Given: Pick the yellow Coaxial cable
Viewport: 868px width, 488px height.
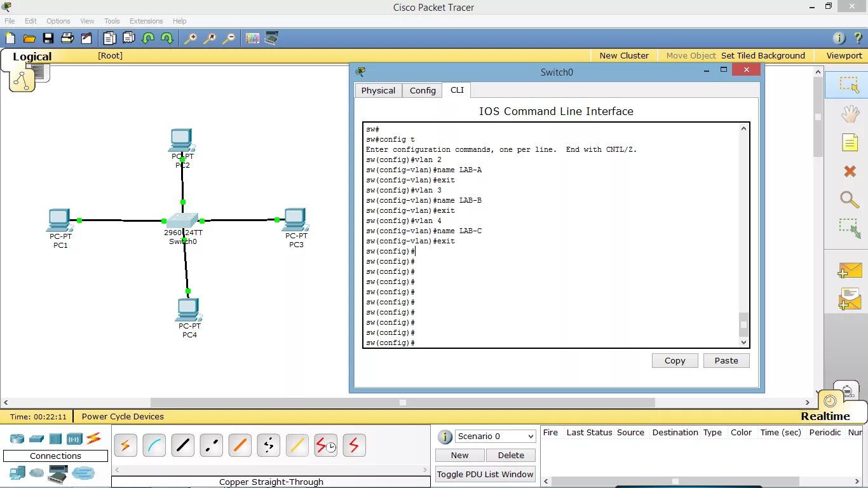Looking at the screenshot, I should tap(297, 445).
